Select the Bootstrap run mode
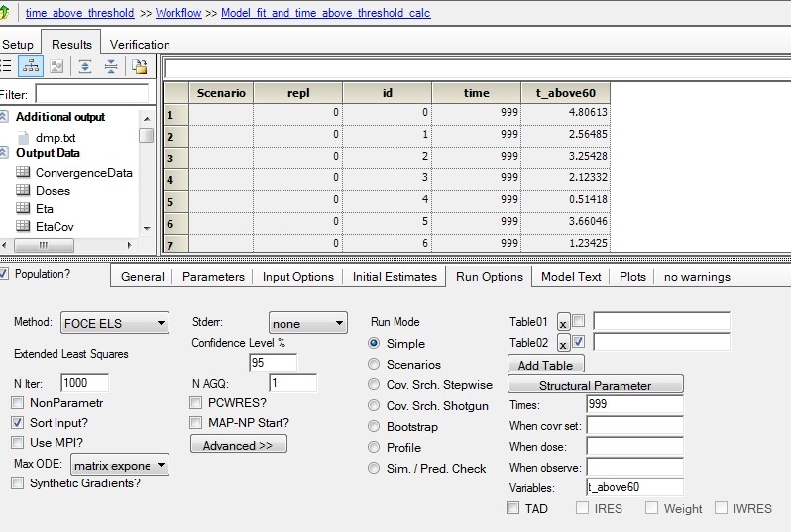Viewport: 791px width, 532px height. [374, 427]
